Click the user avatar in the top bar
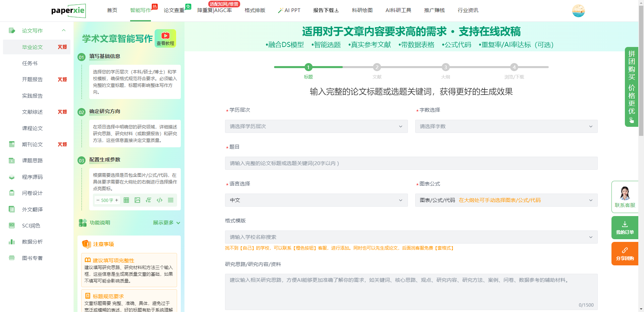 pyautogui.click(x=578, y=11)
